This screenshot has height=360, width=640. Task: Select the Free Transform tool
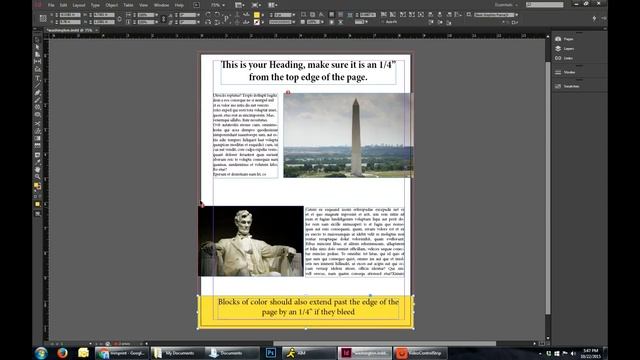(x=38, y=131)
